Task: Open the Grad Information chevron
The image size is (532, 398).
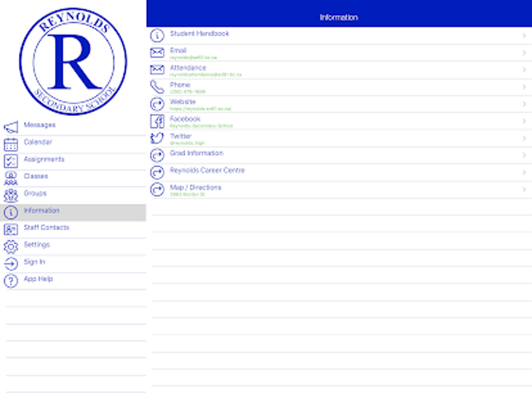Action: (x=524, y=155)
